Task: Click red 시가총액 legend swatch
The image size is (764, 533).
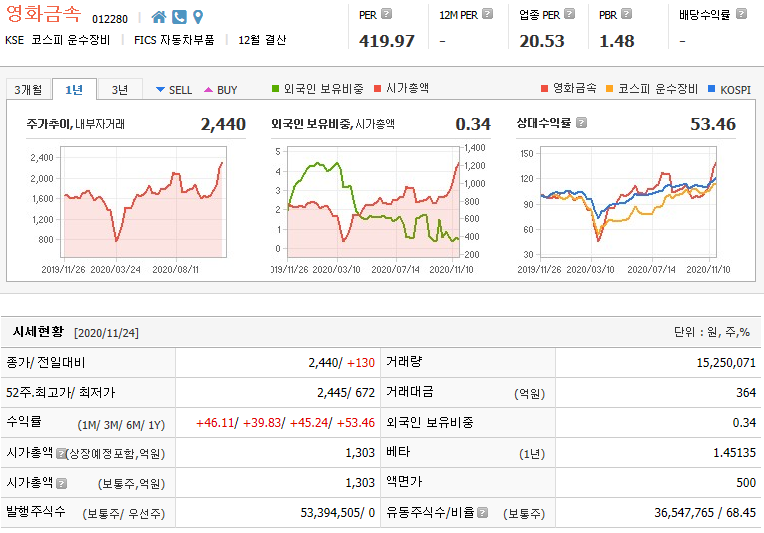Action: click(377, 89)
